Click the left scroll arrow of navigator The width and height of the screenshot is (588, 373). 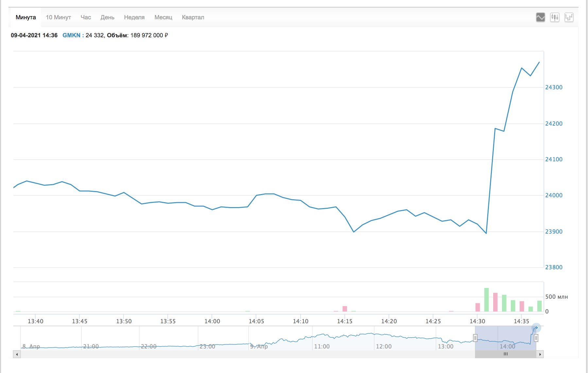tap(17, 354)
